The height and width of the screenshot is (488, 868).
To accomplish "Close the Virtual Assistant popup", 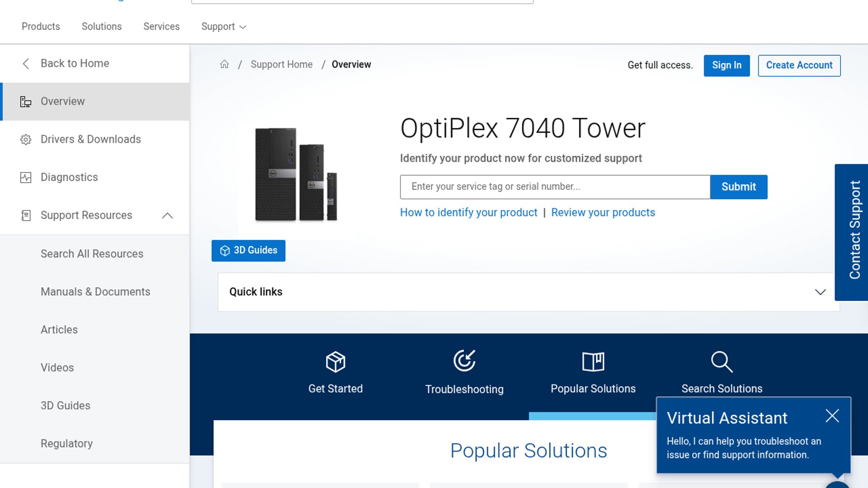I will (832, 416).
